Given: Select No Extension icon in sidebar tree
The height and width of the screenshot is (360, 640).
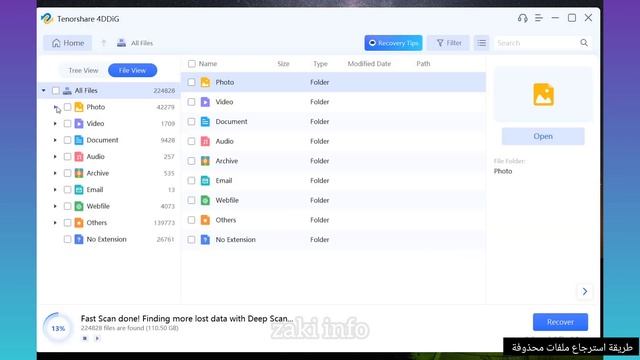Looking at the screenshot, I should point(79,239).
